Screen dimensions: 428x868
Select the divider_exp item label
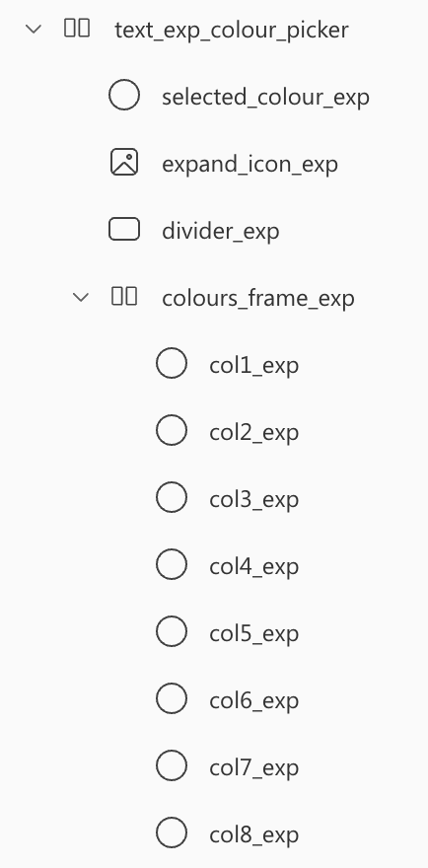coord(220,231)
